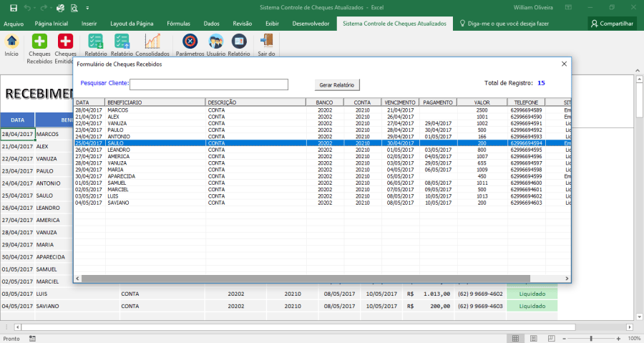Expand the quick access toolbar customize arrow
644x343 pixels.
(87, 8)
